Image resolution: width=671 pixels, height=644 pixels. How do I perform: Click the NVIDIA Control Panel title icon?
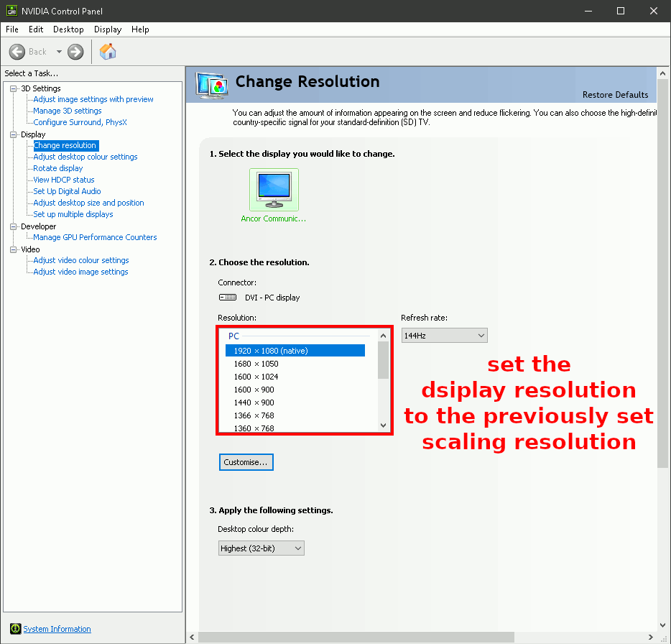(11, 11)
